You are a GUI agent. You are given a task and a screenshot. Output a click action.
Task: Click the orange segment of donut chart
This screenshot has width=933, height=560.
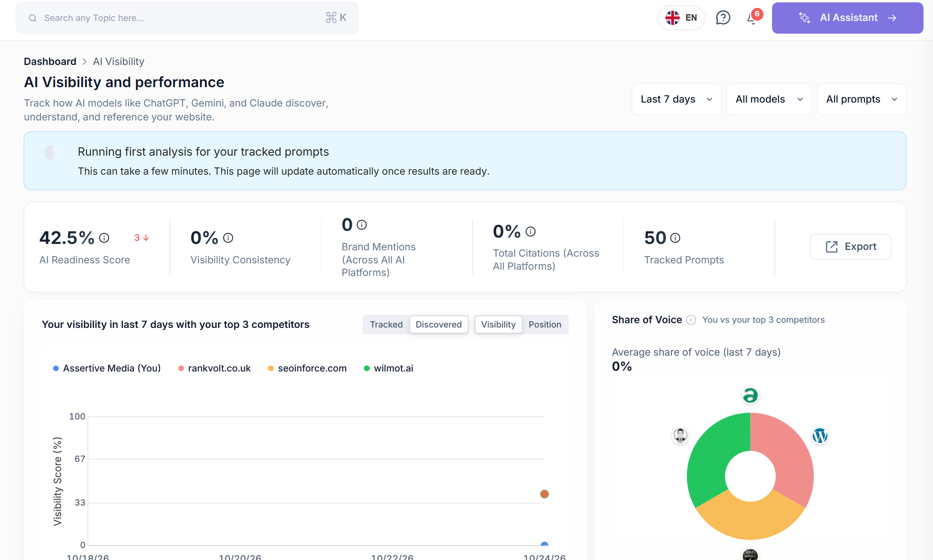[x=750, y=521]
